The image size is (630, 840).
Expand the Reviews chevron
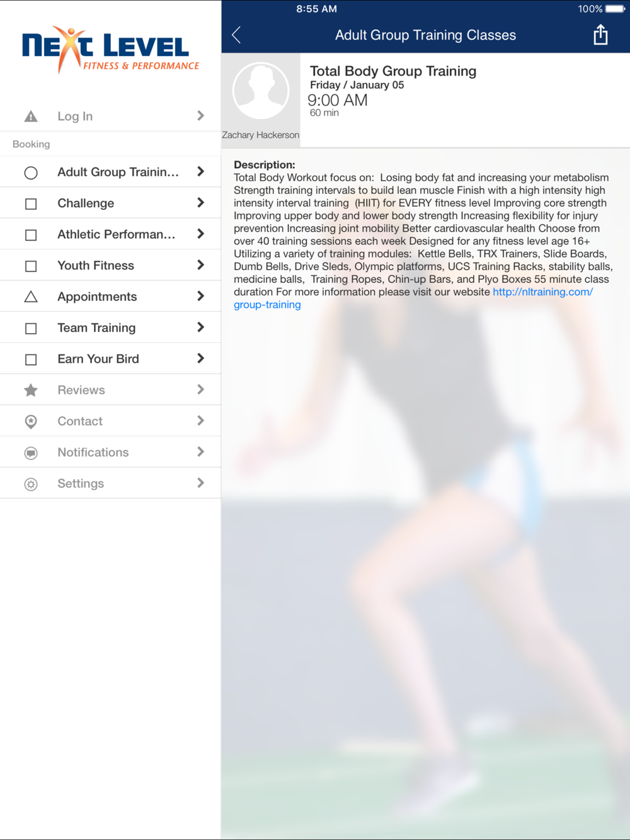tap(200, 390)
